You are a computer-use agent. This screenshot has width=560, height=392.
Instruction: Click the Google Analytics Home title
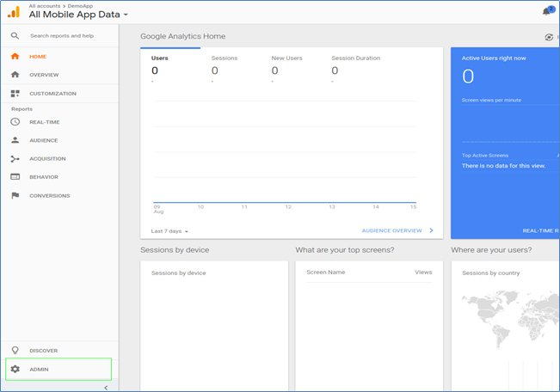click(x=183, y=36)
